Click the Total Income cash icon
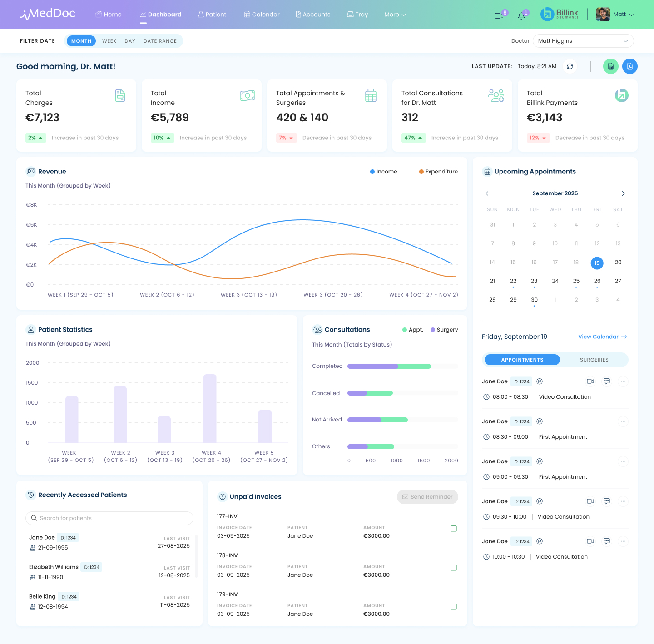 [x=248, y=95]
